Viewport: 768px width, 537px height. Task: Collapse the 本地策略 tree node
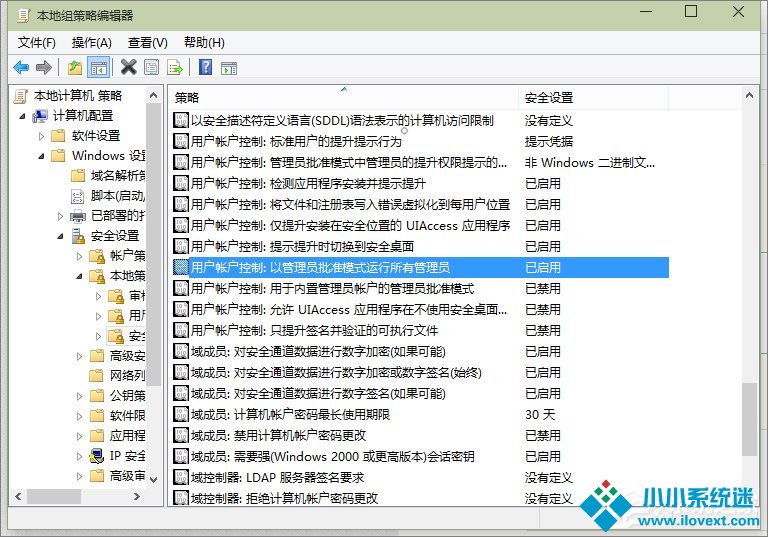click(x=79, y=277)
